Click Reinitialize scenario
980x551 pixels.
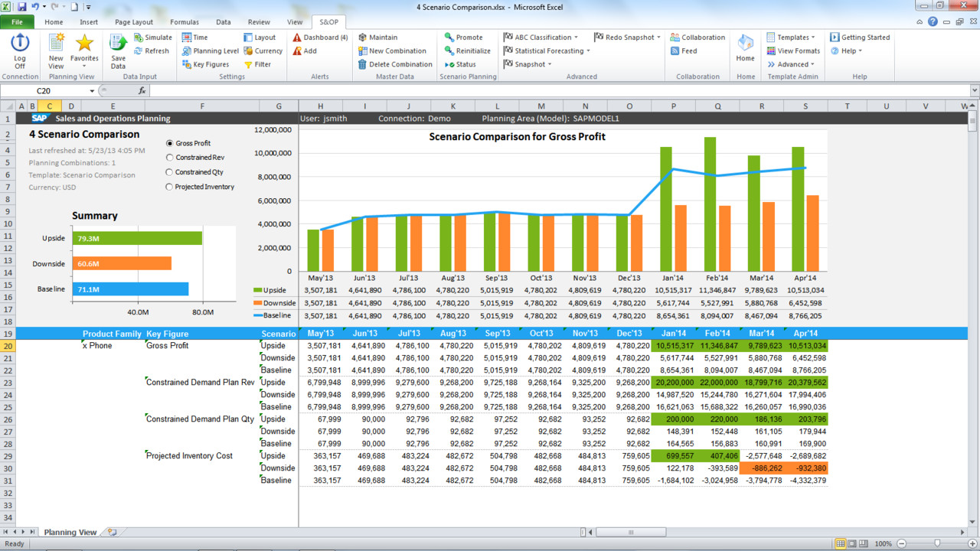467,51
